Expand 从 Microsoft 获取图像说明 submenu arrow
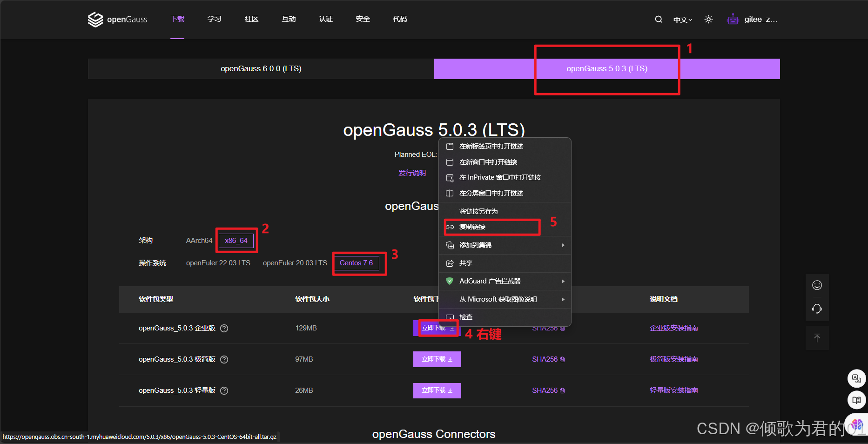Image resolution: width=868 pixels, height=444 pixels. [563, 299]
